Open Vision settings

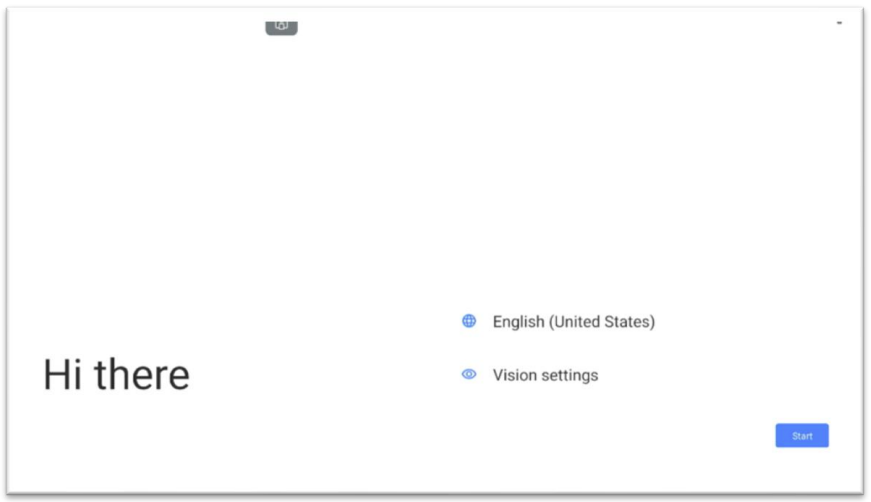[530, 375]
